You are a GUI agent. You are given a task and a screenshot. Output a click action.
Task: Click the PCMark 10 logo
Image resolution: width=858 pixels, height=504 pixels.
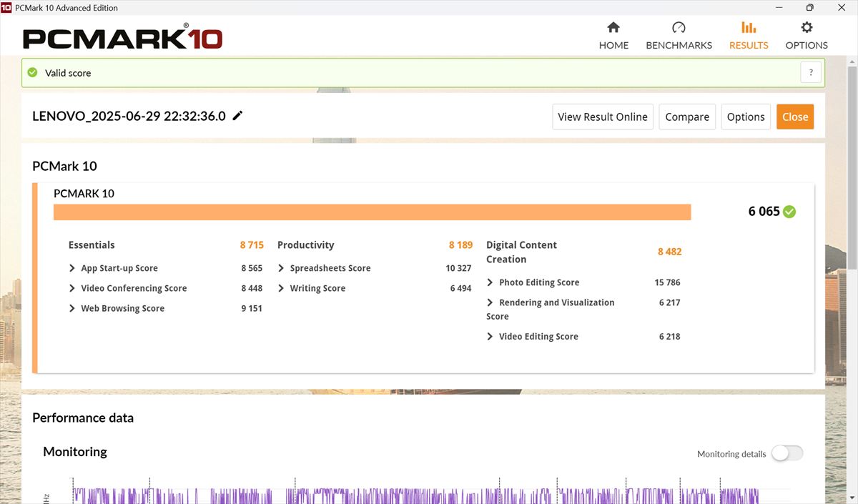[122, 38]
